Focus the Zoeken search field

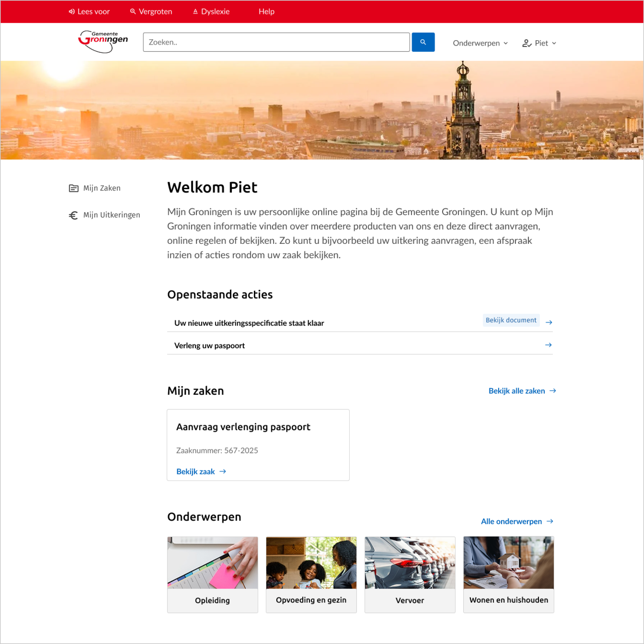[x=276, y=42]
